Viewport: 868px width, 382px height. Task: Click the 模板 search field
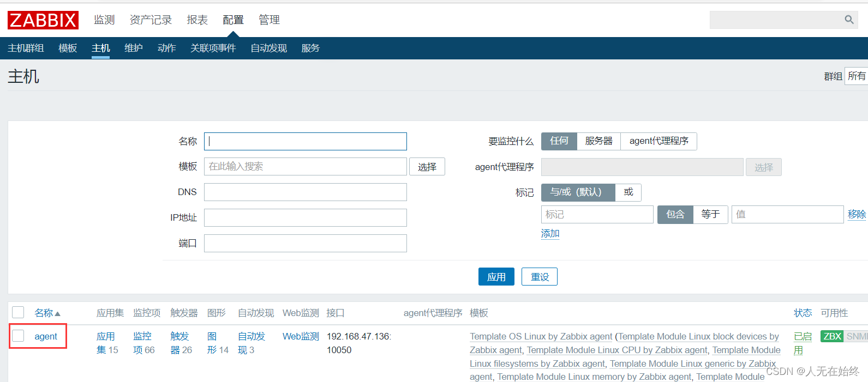tap(306, 166)
